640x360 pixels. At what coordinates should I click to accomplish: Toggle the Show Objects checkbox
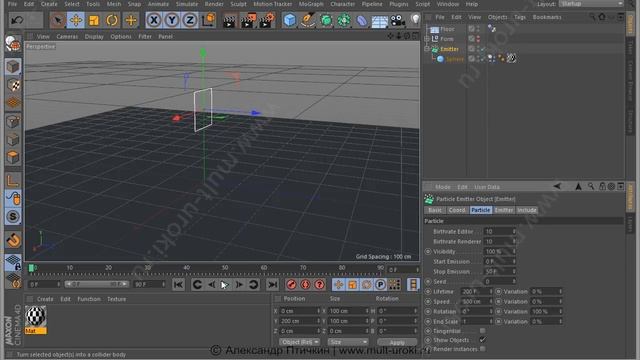[482, 340]
